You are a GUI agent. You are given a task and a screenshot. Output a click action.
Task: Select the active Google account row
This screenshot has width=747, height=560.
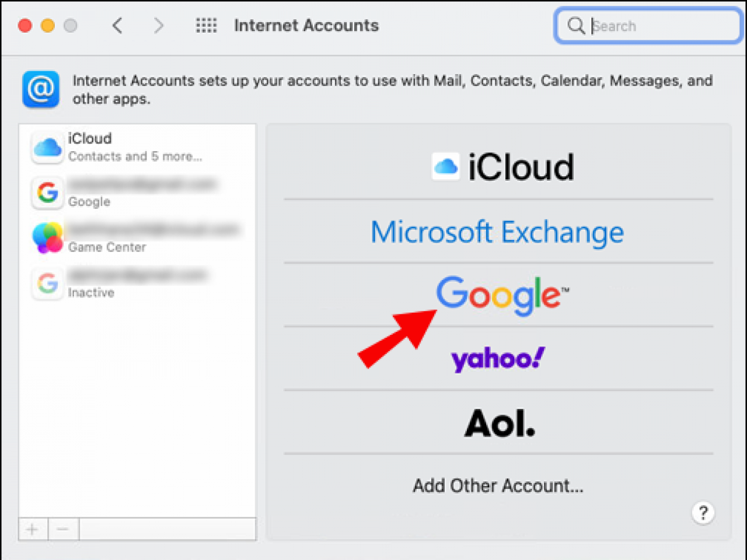(x=137, y=192)
